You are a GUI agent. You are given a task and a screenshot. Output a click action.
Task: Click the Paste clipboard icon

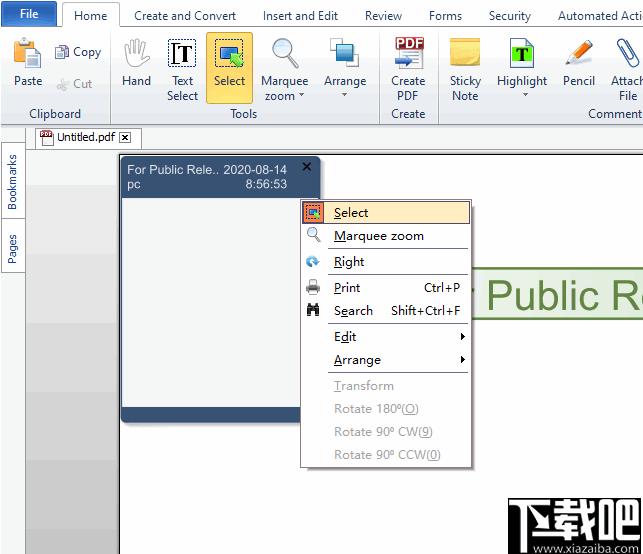(x=27, y=53)
